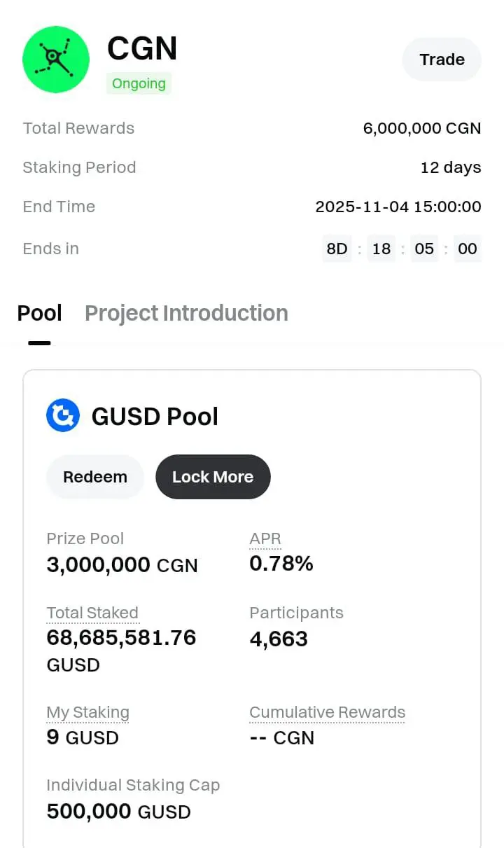Image resolution: width=504 pixels, height=848 pixels.
Task: Click the blue GUSD pool icon
Action: [63, 416]
